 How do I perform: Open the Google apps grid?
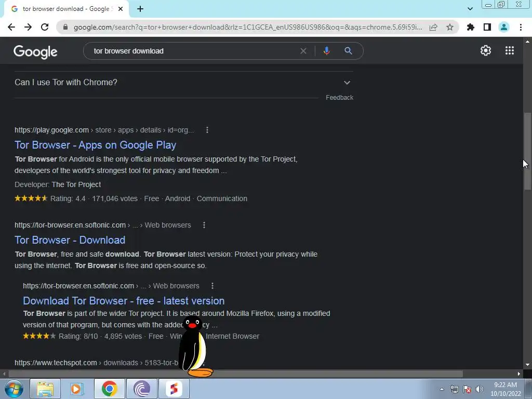510,50
